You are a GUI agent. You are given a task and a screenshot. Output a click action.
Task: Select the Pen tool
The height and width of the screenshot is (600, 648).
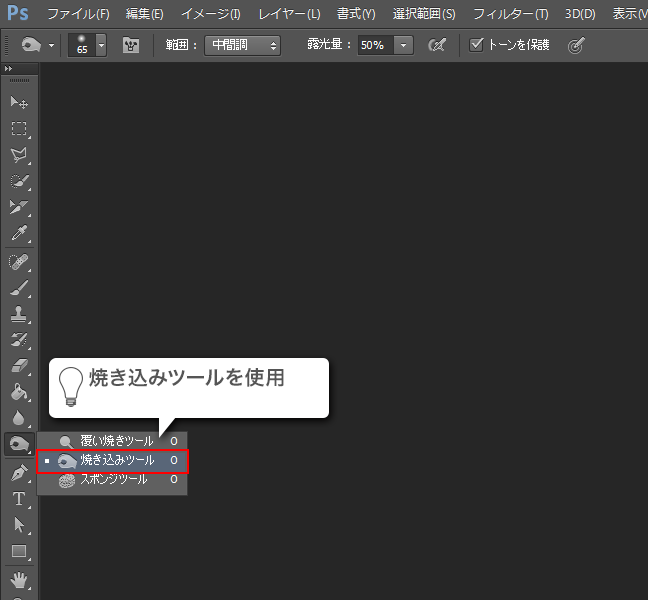(x=19, y=472)
